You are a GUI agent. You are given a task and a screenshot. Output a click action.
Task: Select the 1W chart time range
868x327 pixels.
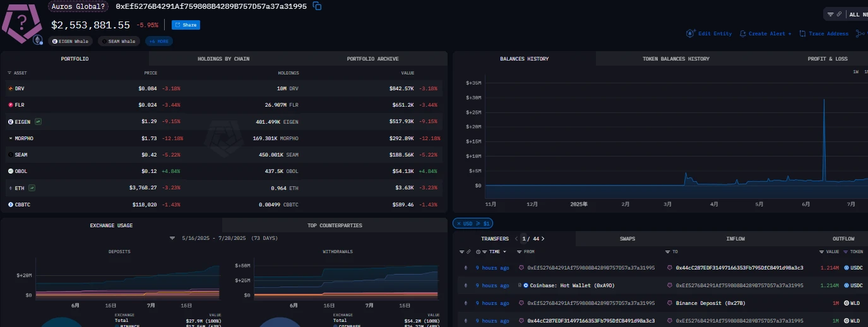856,72
